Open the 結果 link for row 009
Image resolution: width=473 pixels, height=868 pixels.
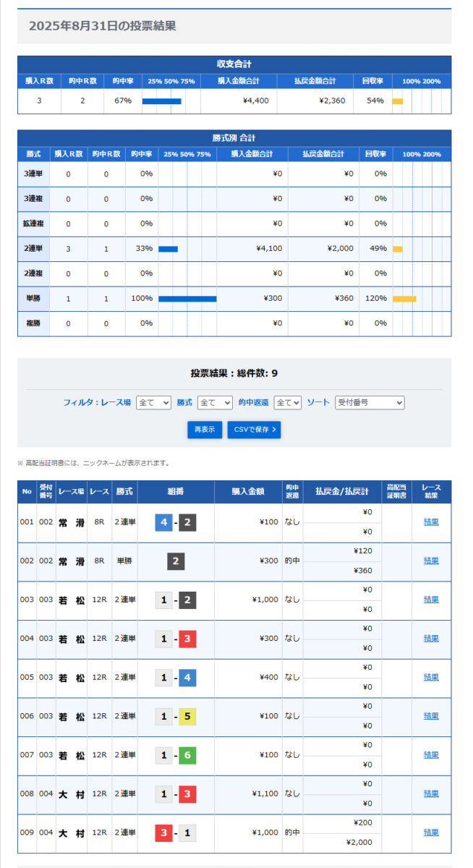click(x=431, y=833)
